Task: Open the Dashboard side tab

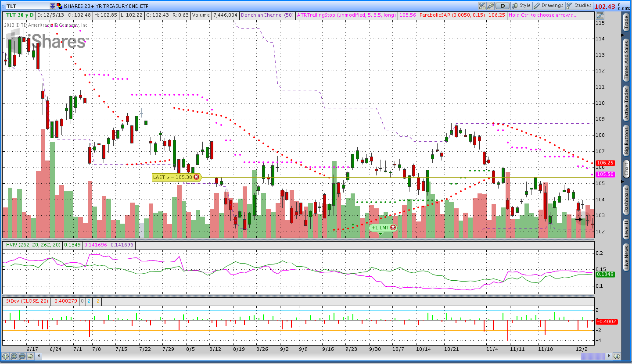Action: pos(626,201)
